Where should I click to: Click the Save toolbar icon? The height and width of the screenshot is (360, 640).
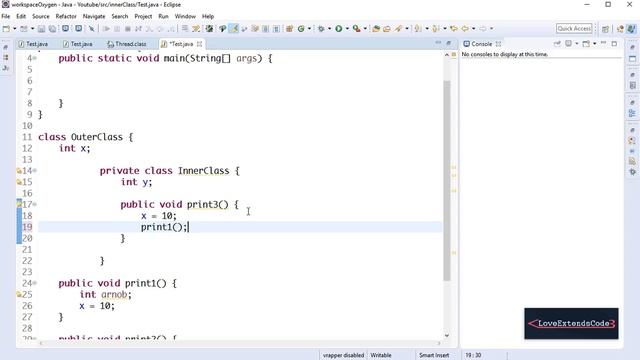(41, 29)
